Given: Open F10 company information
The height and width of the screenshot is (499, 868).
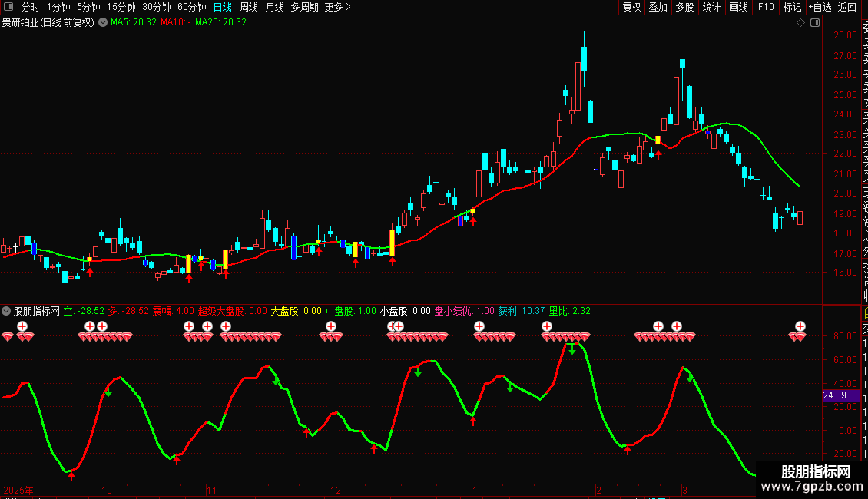Looking at the screenshot, I should point(766,7).
